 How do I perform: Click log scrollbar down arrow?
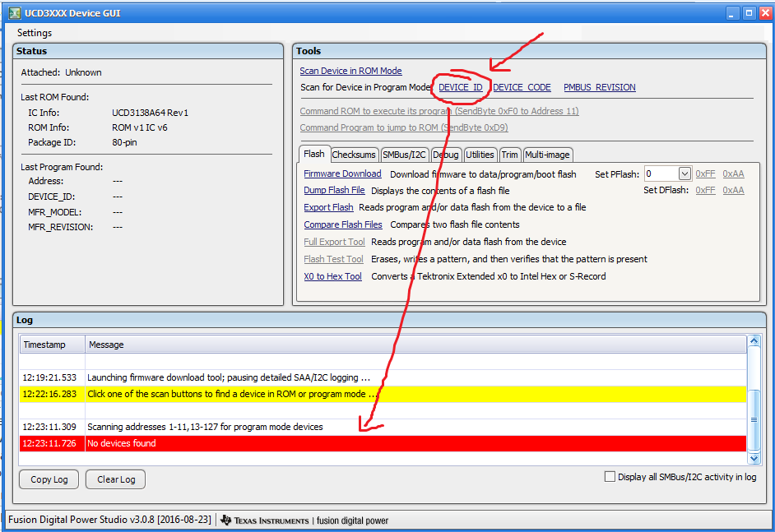pyautogui.click(x=754, y=458)
